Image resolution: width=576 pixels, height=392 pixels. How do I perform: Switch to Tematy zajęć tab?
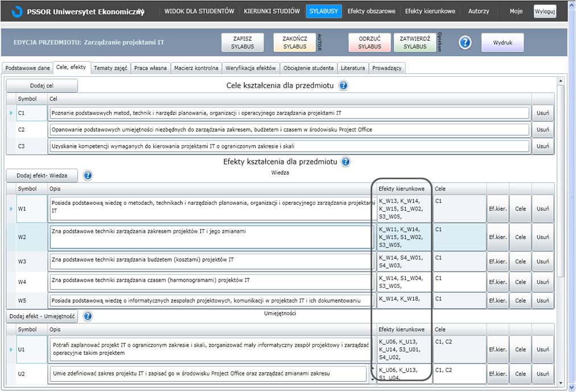(110, 68)
